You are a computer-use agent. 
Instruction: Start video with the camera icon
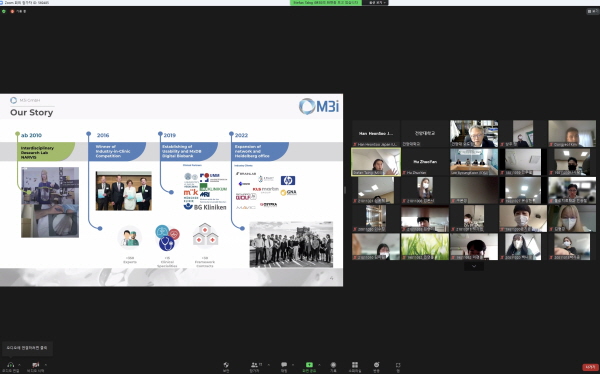coord(36,365)
